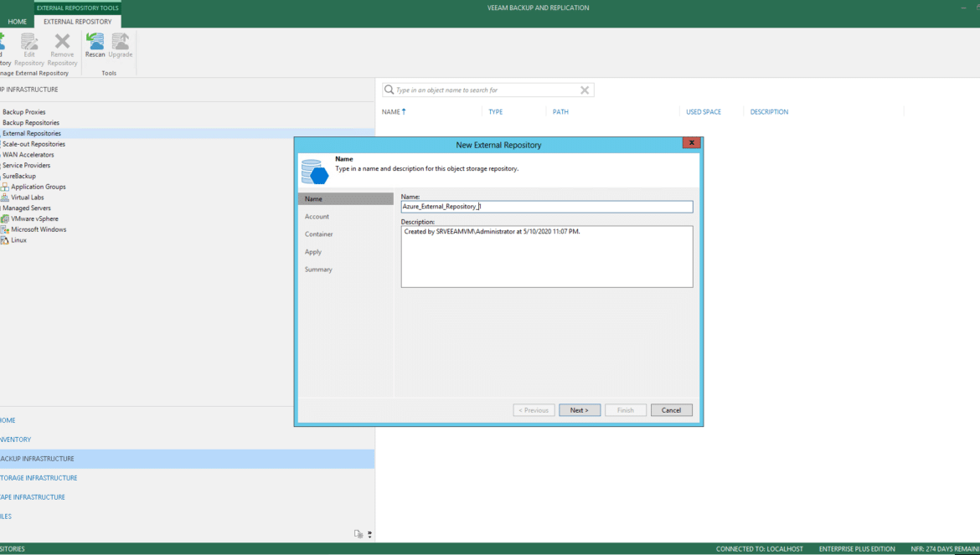Click the magnifier icon in the search box
This screenshot has height=555, width=980.
click(389, 90)
